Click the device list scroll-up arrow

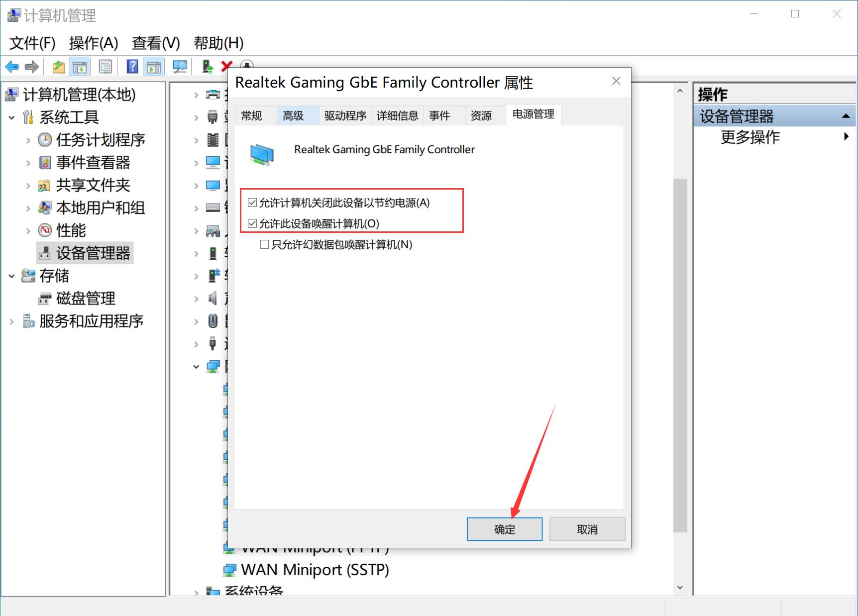(680, 91)
